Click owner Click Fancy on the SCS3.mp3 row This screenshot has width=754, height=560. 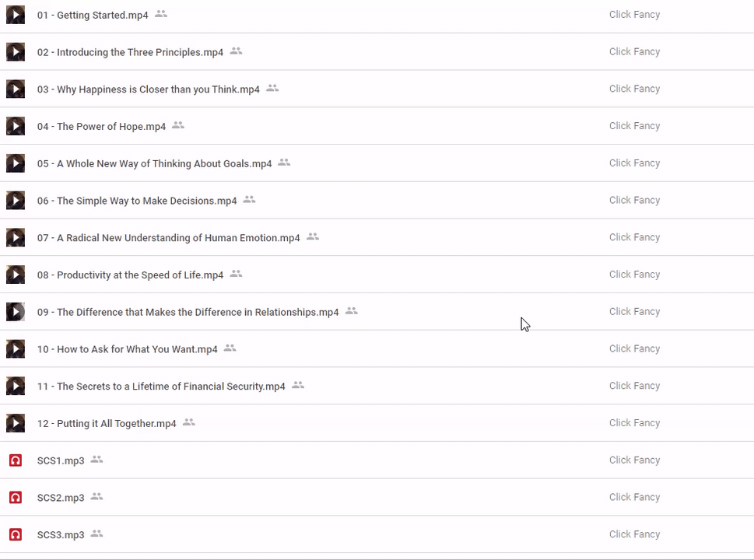634,534
